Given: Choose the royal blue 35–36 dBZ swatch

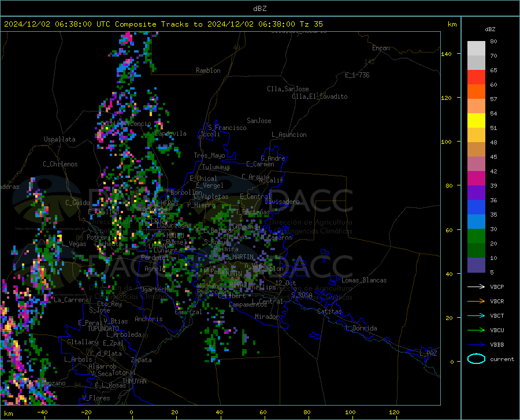Looking at the screenshot, I should click(x=476, y=207).
